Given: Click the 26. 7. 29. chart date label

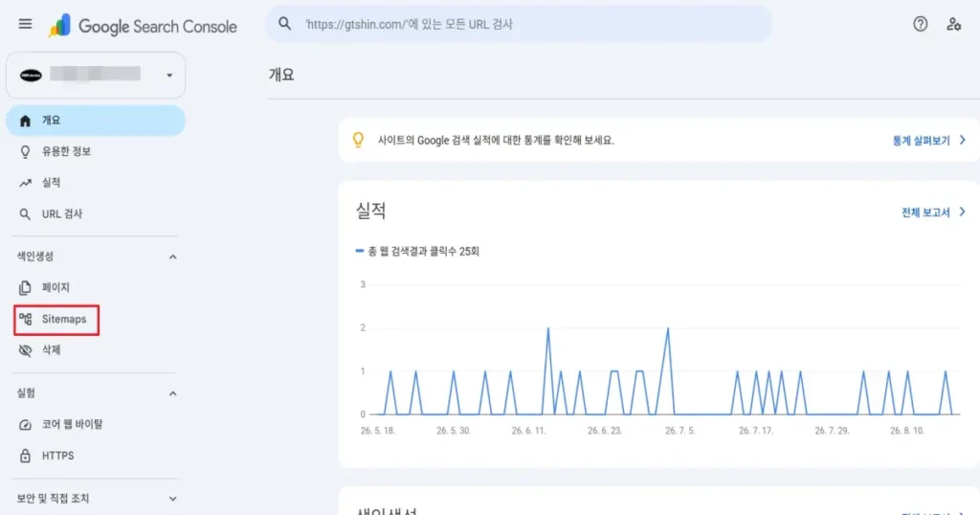Looking at the screenshot, I should pos(832,431).
